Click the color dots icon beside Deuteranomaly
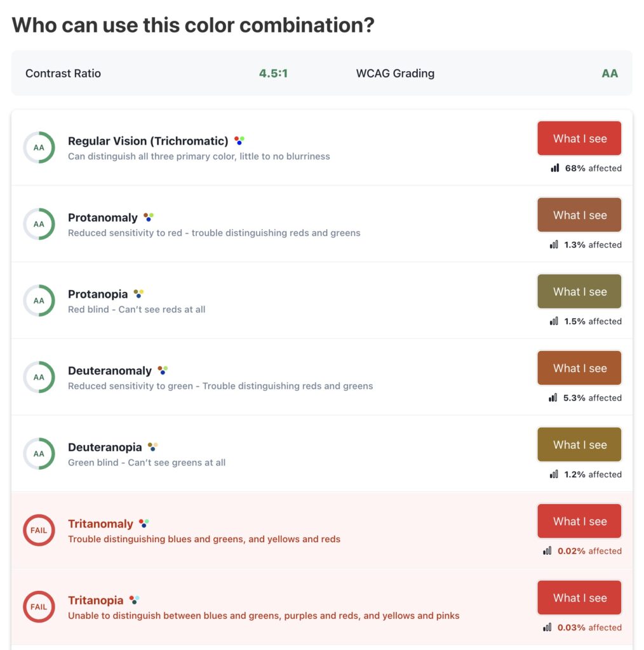The width and height of the screenshot is (644, 650). [163, 370]
